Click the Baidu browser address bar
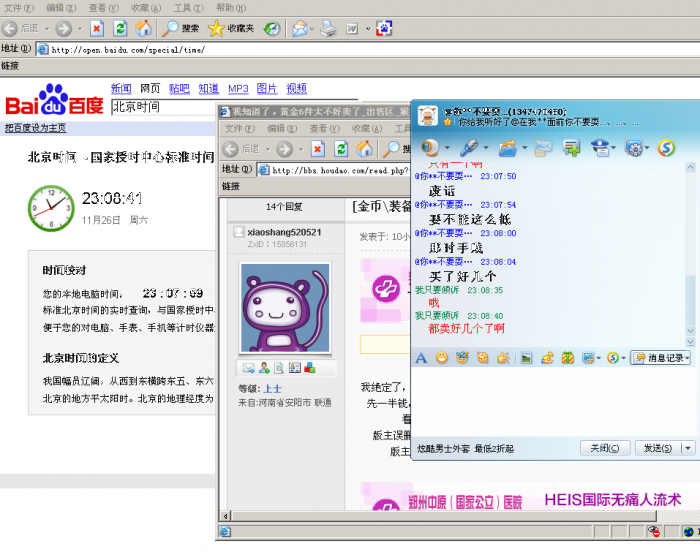Viewport: 700px width, 552px height. click(367, 50)
